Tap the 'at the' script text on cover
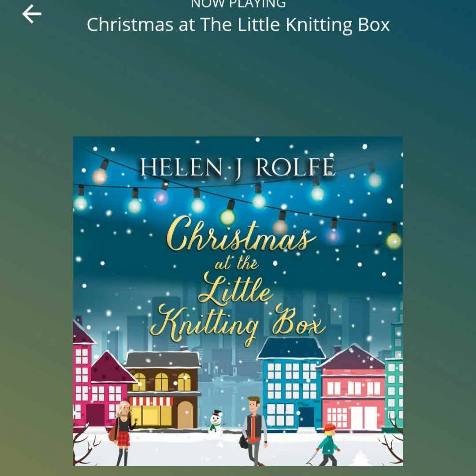Viewport: 476px width, 476px height. pyautogui.click(x=237, y=263)
